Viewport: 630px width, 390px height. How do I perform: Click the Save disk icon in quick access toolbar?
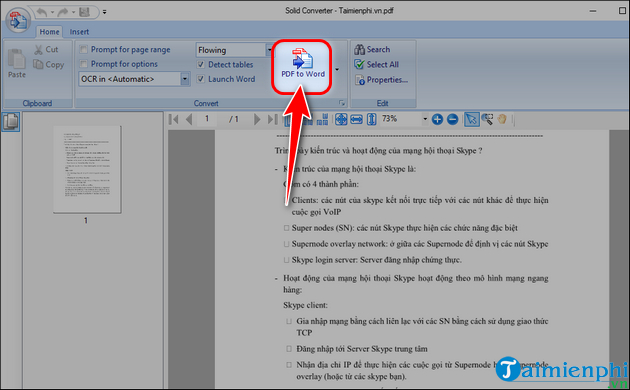84,12
